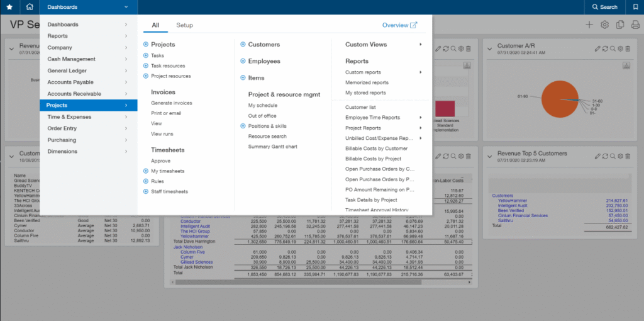Image resolution: width=644 pixels, height=321 pixels.
Task: Click the plus icon beside My timesheets
Action: 146,171
